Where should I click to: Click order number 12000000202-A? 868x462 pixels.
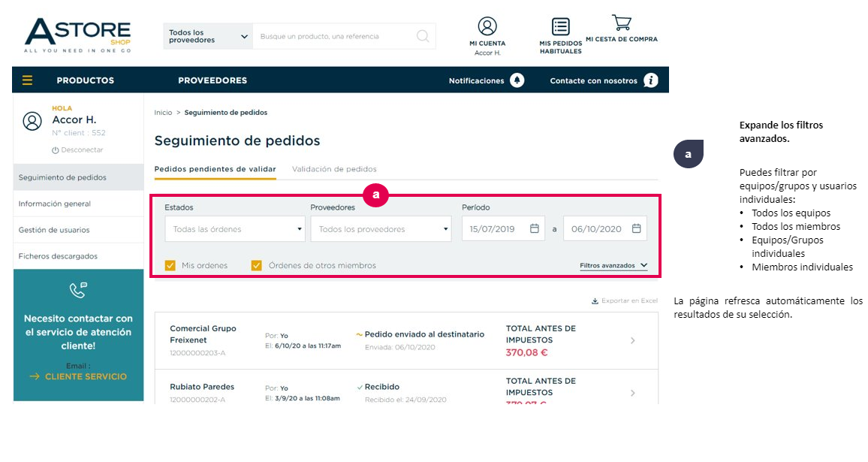(x=197, y=400)
